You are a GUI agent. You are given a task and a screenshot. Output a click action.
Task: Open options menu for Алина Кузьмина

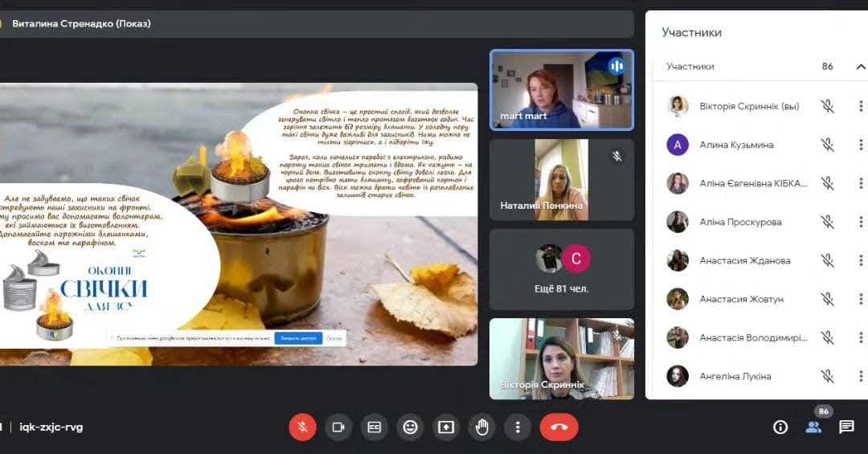[861, 145]
